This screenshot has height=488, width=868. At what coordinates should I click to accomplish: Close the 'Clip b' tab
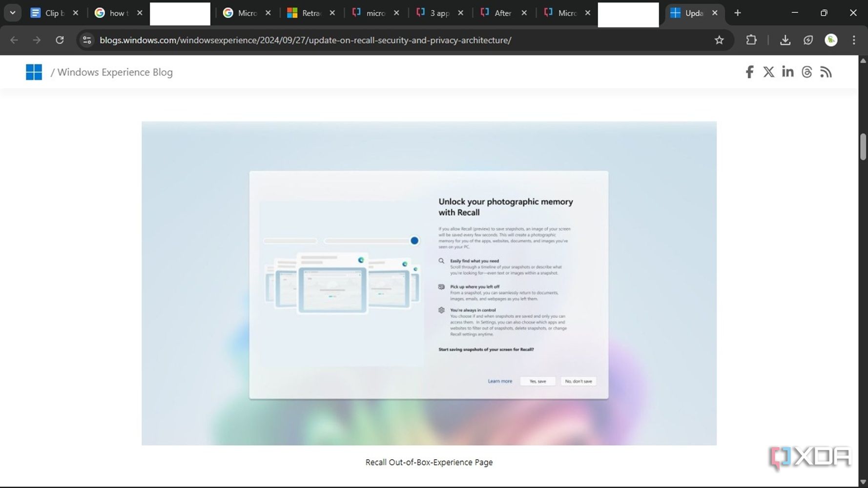[x=76, y=13]
